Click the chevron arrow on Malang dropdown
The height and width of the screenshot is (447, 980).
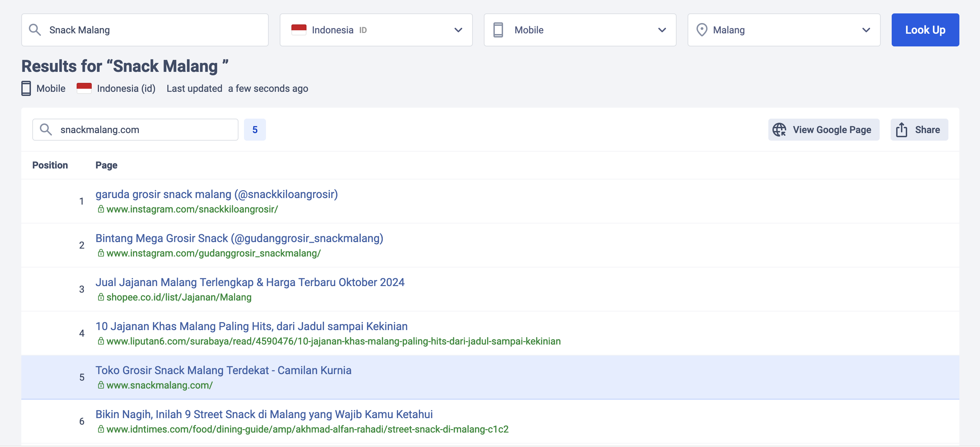click(866, 30)
